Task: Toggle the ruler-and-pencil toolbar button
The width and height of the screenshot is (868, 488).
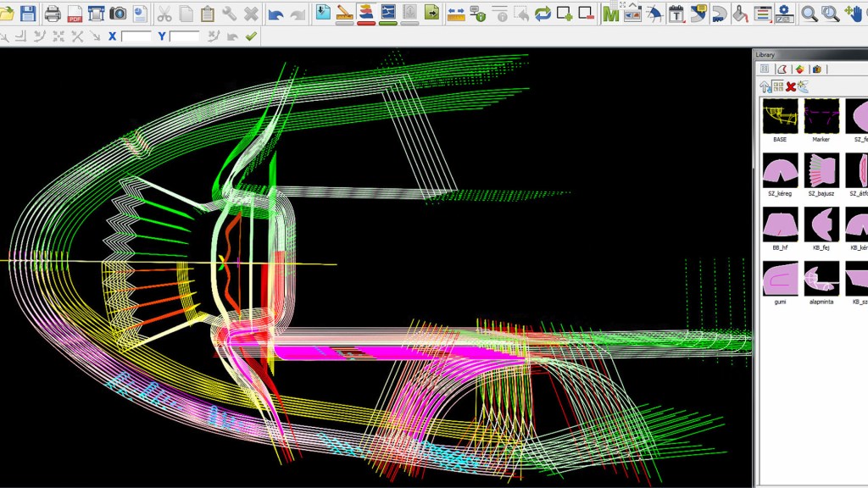Action: (344, 14)
